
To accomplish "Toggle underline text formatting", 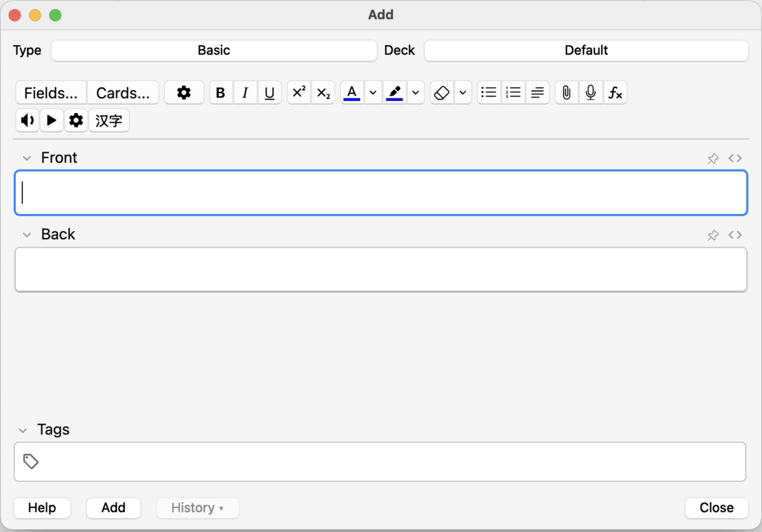I will point(269,93).
